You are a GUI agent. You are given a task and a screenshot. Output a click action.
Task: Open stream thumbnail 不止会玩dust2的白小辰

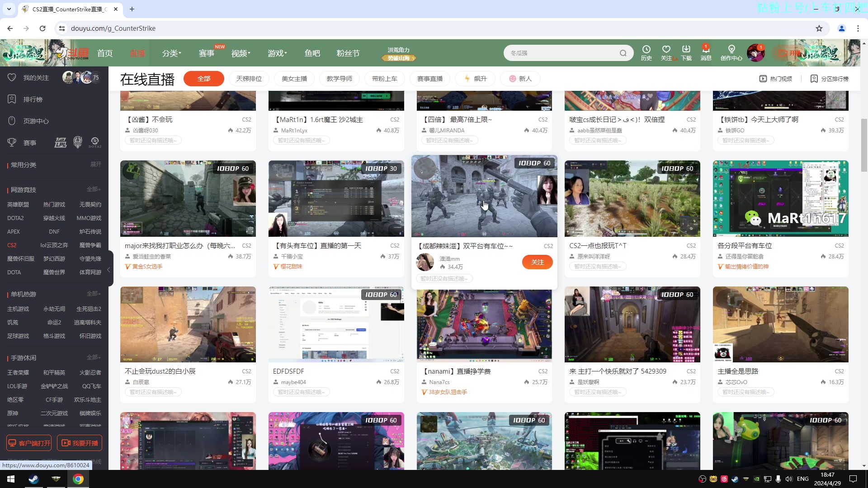pyautogui.click(x=188, y=324)
